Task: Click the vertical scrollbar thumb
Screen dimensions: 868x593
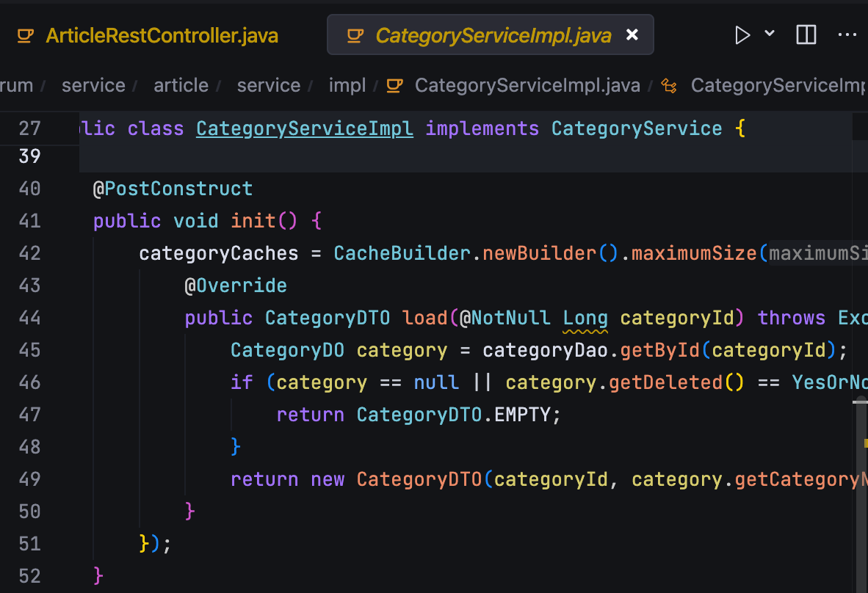Action: coord(861,496)
